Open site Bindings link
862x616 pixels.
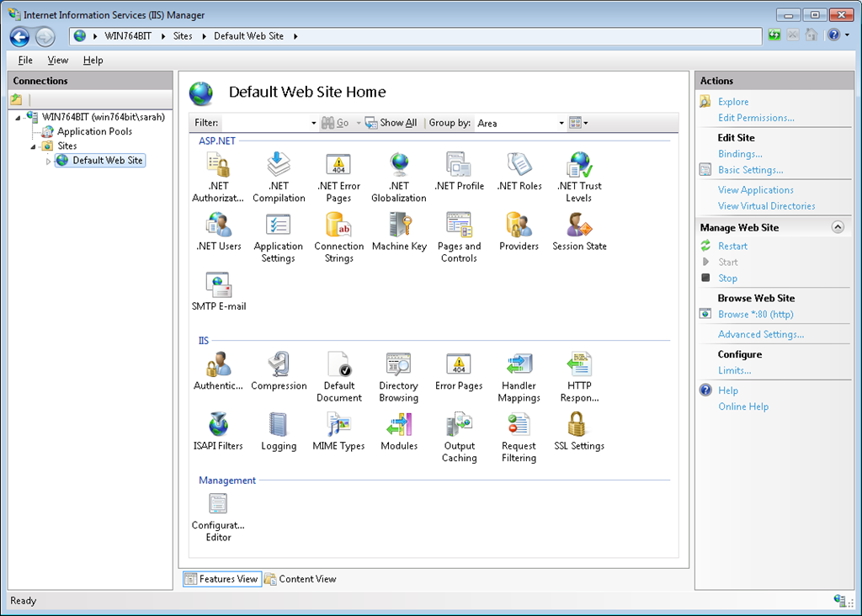pyautogui.click(x=740, y=154)
